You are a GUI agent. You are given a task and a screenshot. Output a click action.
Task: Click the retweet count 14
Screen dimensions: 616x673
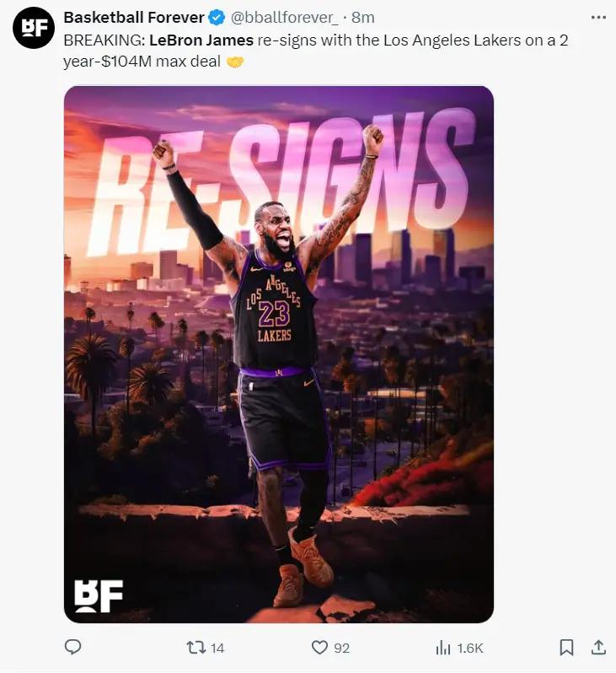[x=217, y=648]
